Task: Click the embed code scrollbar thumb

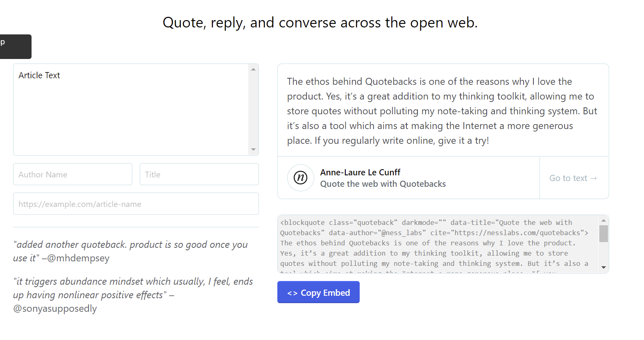Action: (x=603, y=234)
